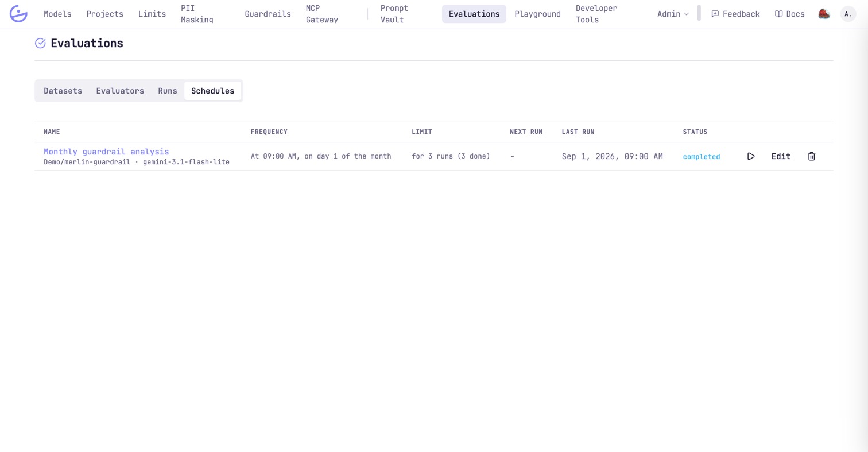The image size is (868, 452).
Task: Switch to the Datasets tab
Action: coord(63,91)
